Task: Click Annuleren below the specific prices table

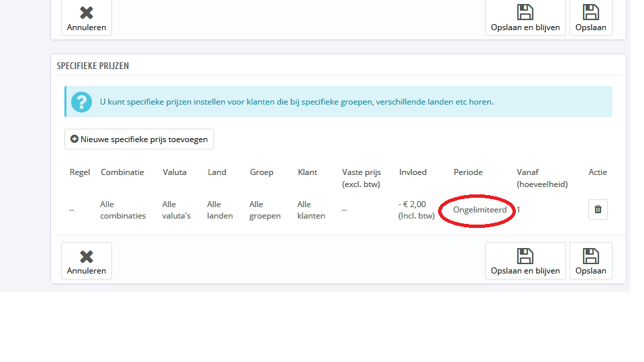Action: [87, 261]
